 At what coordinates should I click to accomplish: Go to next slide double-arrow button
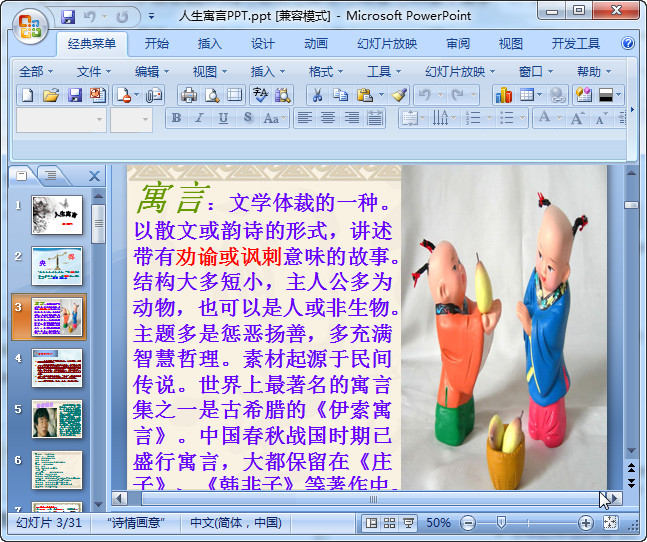[631, 483]
